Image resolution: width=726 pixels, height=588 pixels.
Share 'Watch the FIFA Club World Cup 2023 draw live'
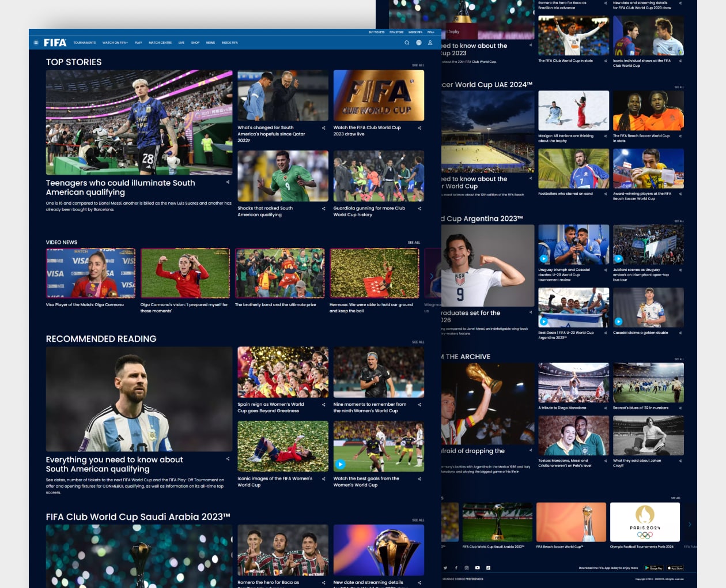tap(419, 128)
